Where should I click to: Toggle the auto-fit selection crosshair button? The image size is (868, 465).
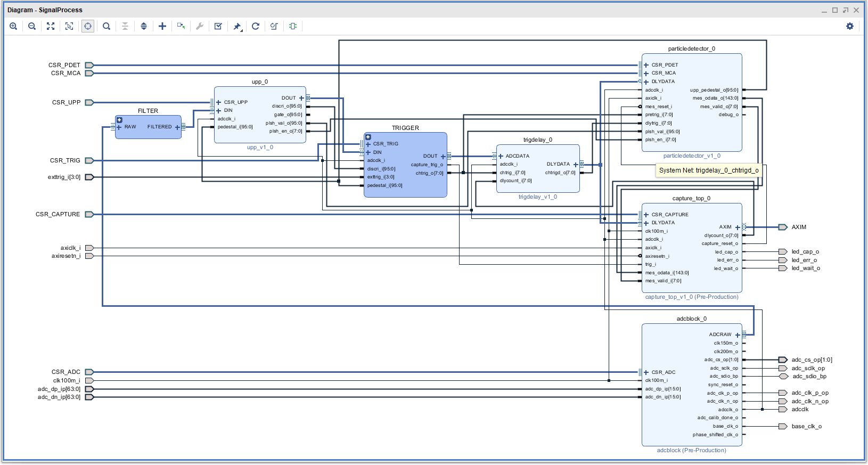tap(88, 26)
